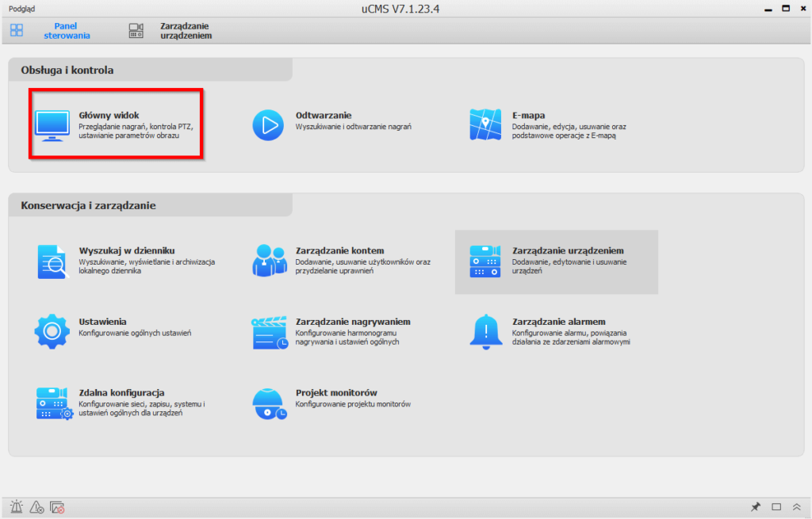Click the warning triangle status icon
The height and width of the screenshot is (519, 812).
point(35,506)
